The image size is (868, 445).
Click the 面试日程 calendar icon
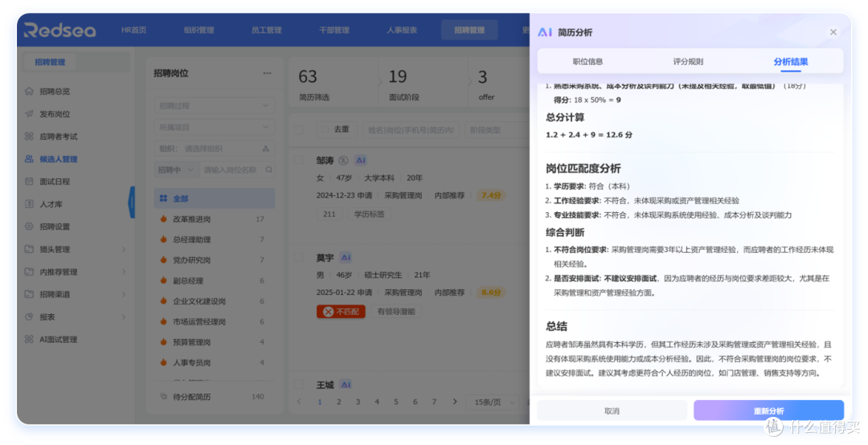(x=30, y=181)
